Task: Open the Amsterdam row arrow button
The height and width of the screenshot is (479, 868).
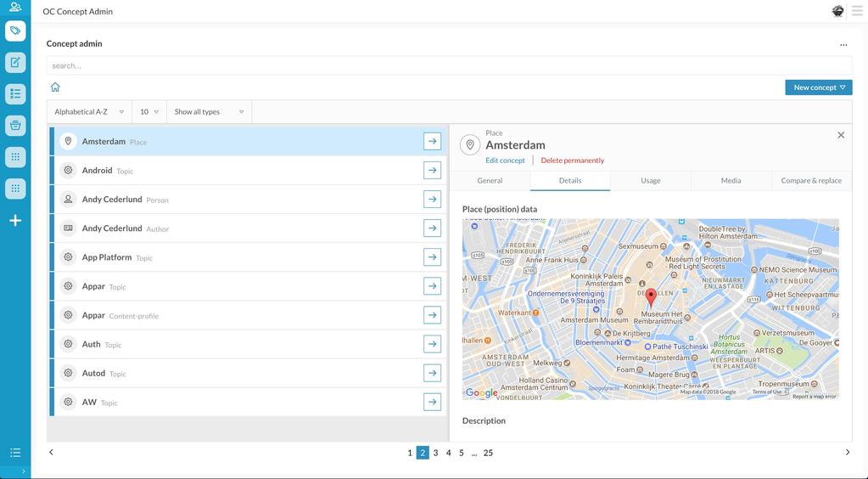Action: click(433, 141)
